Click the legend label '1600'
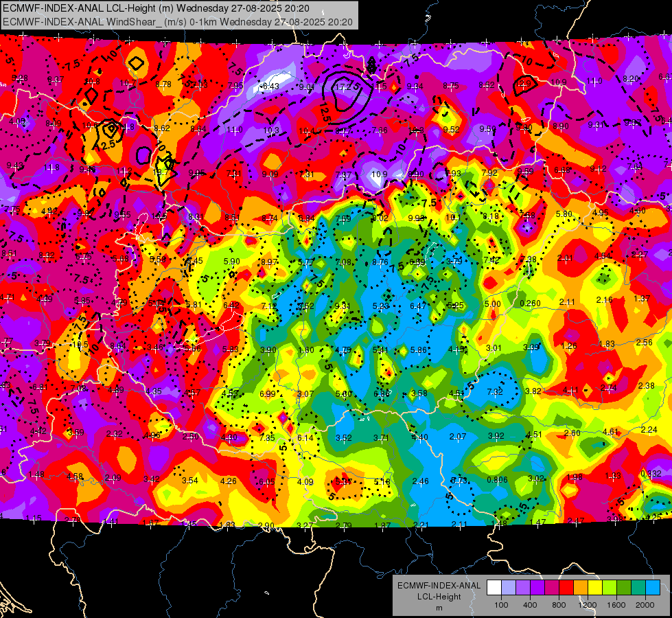This screenshot has height=618, width=672. point(616,605)
